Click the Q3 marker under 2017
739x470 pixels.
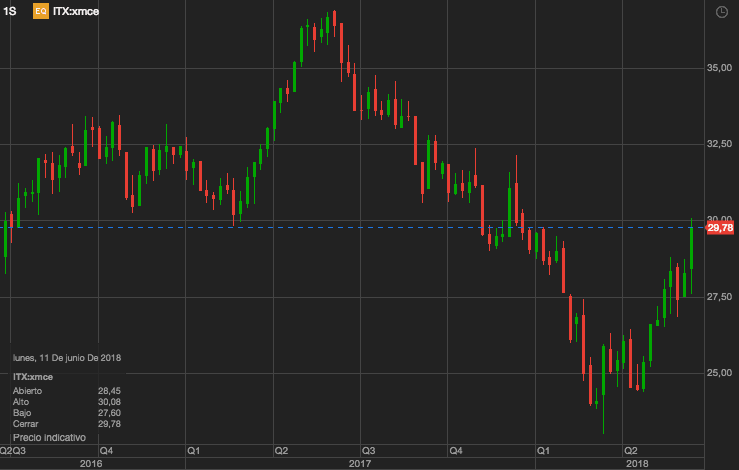(x=368, y=450)
